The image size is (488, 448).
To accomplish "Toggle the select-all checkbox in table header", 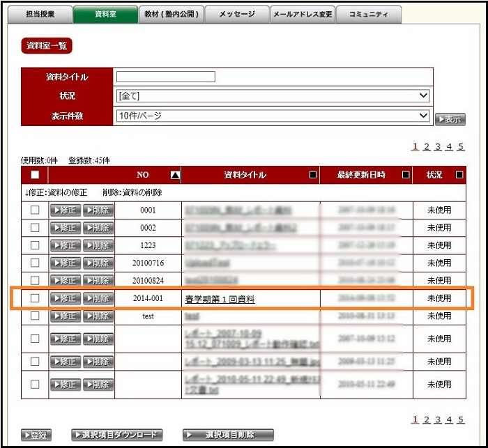I will [34, 175].
